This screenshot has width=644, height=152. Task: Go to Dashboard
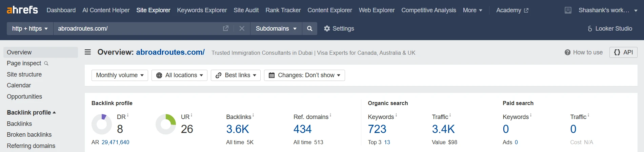coord(61,10)
